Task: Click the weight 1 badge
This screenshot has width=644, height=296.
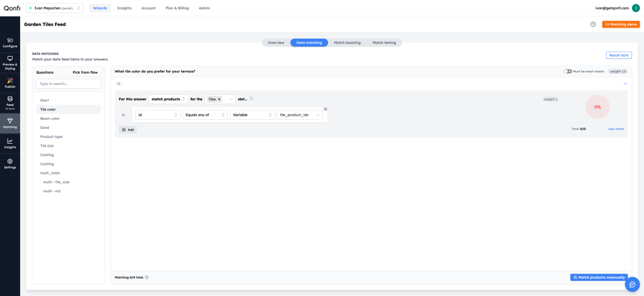Action: click(x=551, y=99)
